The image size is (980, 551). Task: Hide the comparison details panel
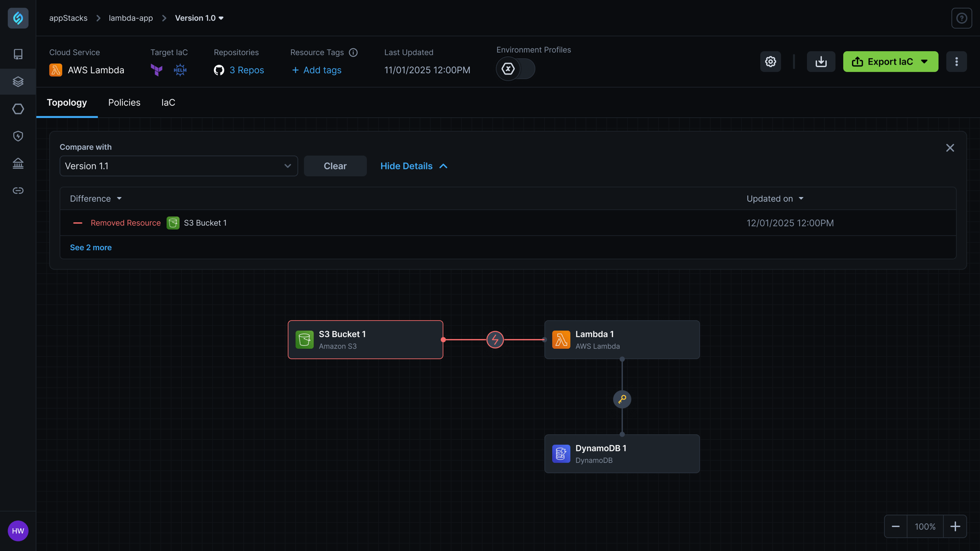413,166
